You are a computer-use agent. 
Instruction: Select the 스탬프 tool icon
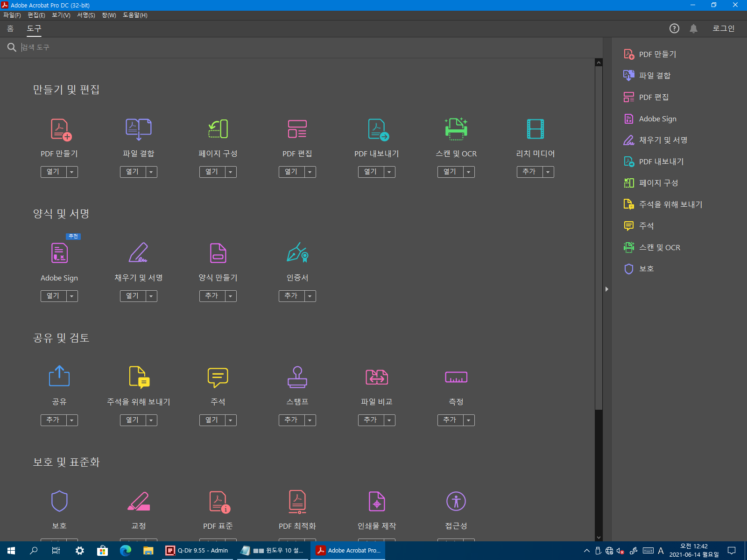pyautogui.click(x=297, y=377)
